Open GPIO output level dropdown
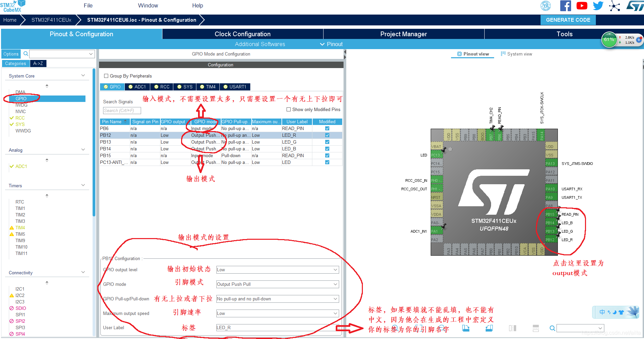Image resolution: width=644 pixels, height=339 pixels. pos(277,270)
